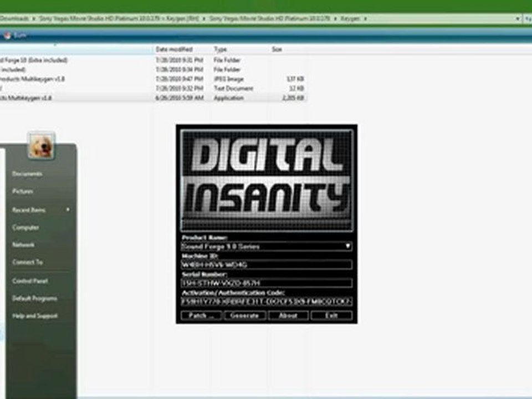Expand the Recent Items submenu arrow
Screen dimensions: 532x399
68,209
